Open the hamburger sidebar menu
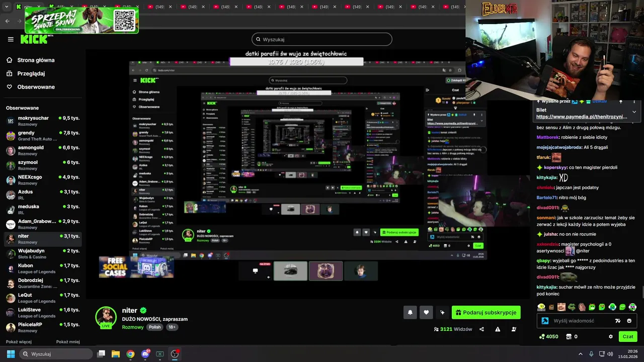Screen dimensions: 644x362 point(11,39)
